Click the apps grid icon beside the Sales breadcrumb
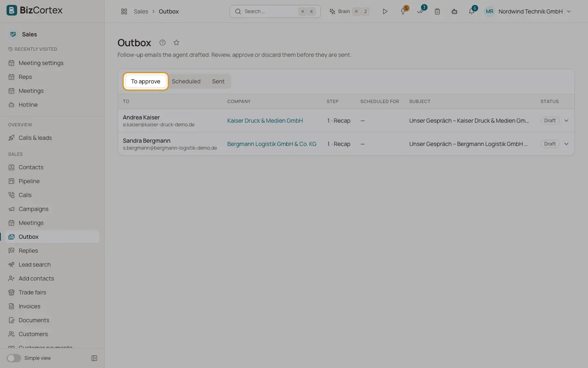This screenshot has height=368, width=588. tap(124, 11)
